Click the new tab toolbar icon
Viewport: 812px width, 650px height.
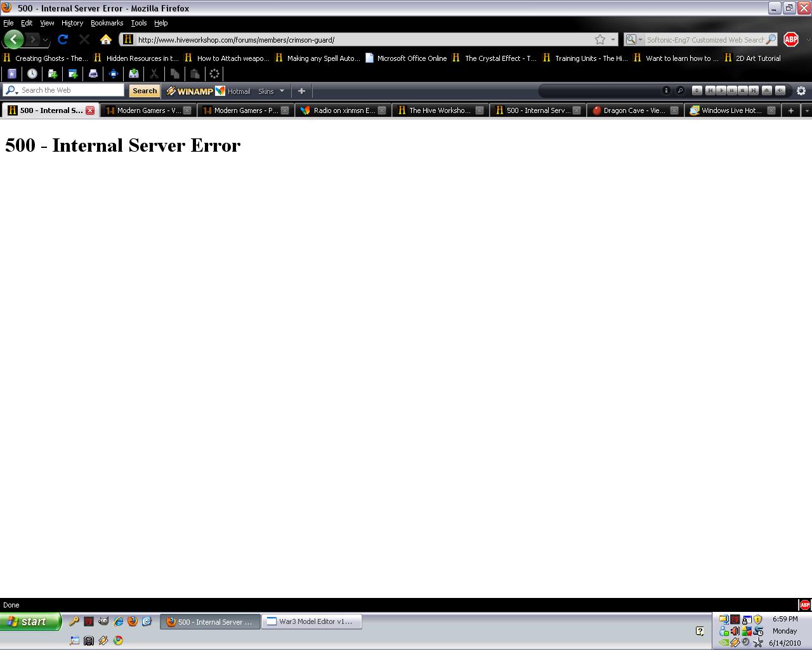tap(53, 74)
